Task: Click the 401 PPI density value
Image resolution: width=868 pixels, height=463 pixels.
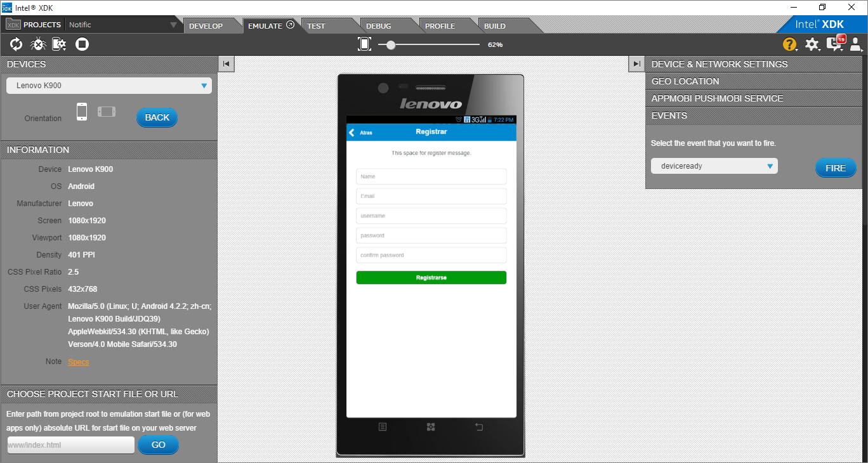Action: tap(81, 255)
